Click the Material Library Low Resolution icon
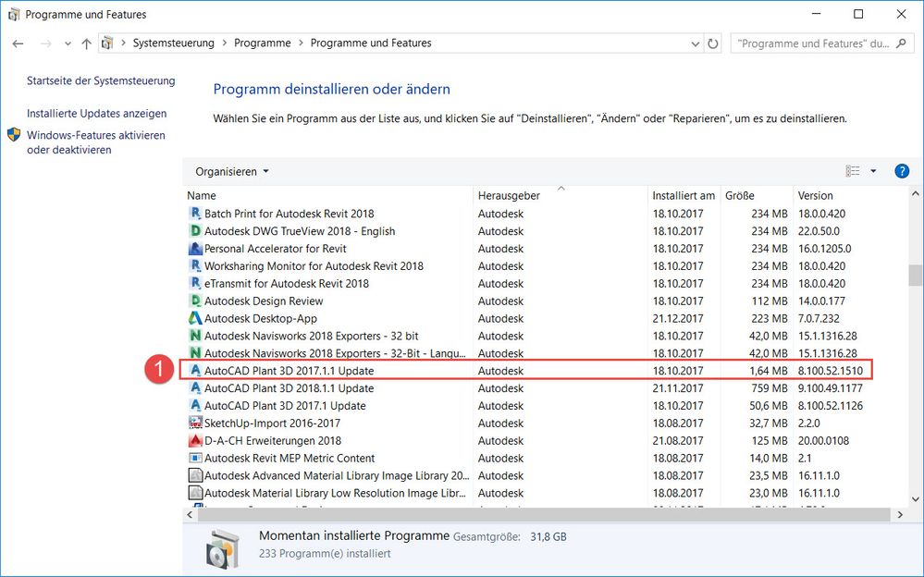The width and height of the screenshot is (924, 577). 195,493
